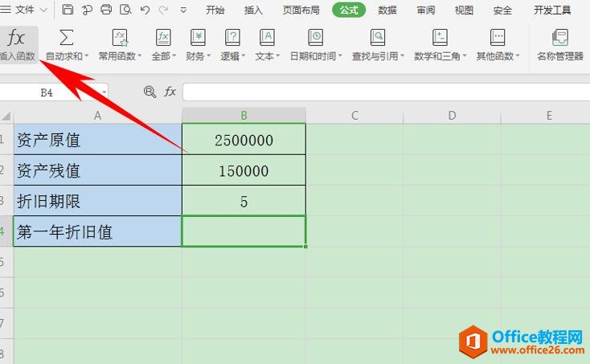This screenshot has height=364, width=590.
Task: Click inside the formula bar input
Action: click(386, 92)
